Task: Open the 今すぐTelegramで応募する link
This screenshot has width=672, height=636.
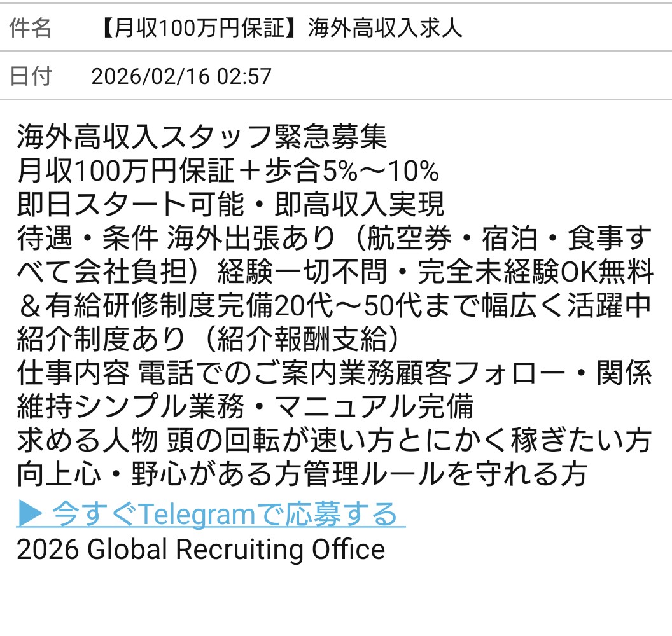Action: coord(224,514)
